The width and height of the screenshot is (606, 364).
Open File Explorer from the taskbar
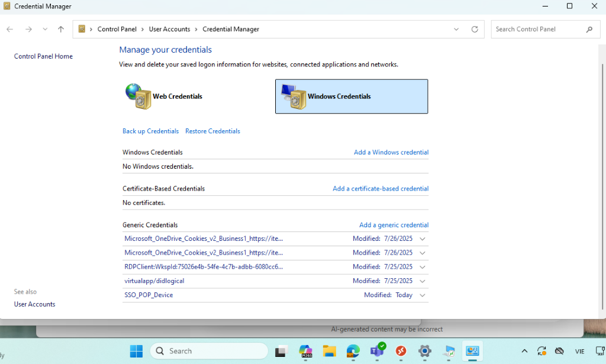329,351
